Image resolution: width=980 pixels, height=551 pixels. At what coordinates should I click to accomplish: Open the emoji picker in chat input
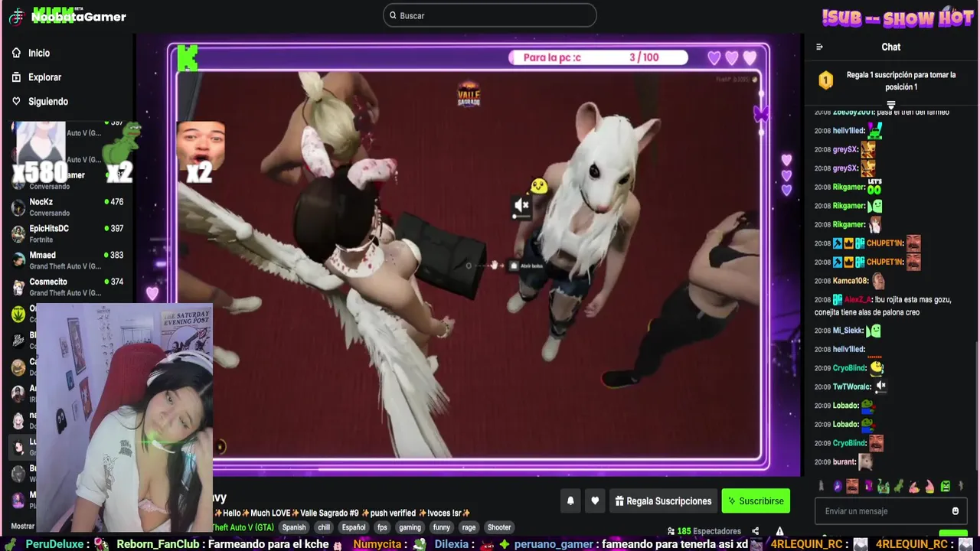955,511
